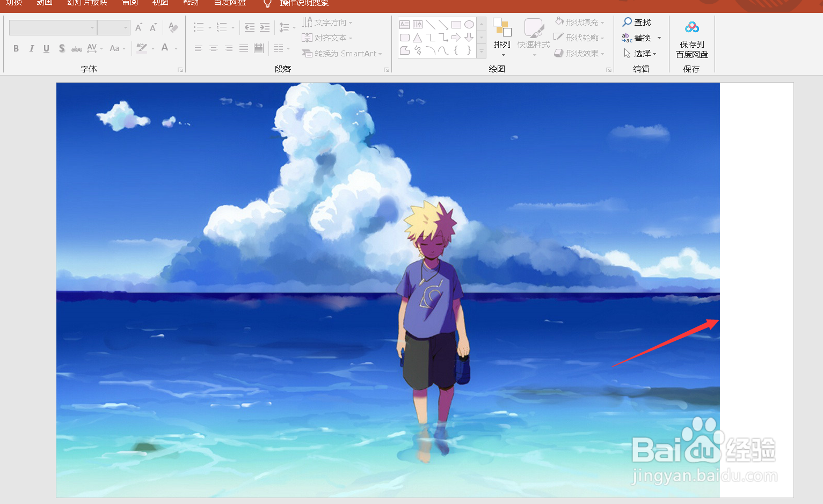This screenshot has height=504, width=823.
Task: Increase font size
Action: [x=139, y=27]
